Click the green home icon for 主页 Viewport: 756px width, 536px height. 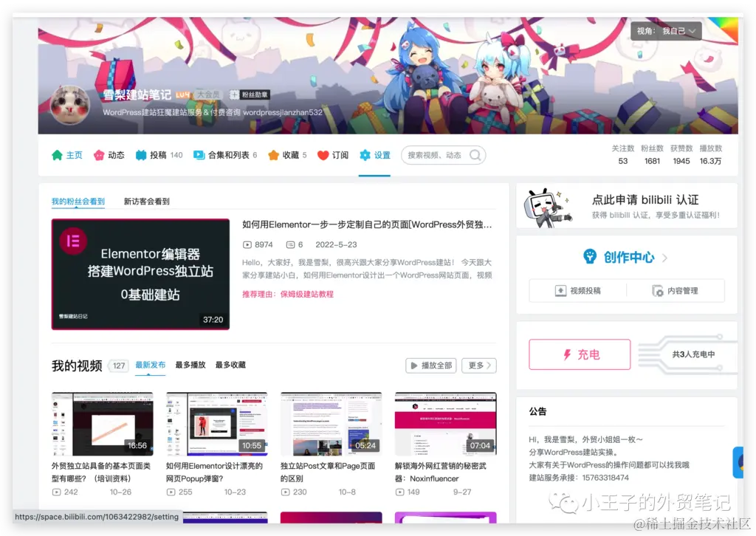coord(57,155)
